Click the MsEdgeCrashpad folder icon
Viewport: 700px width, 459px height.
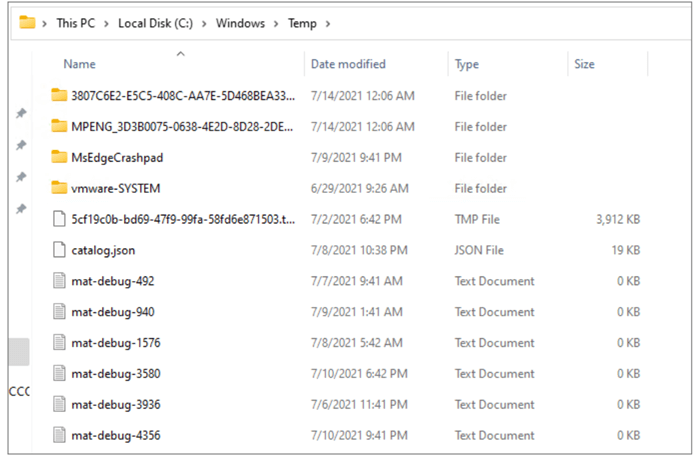pos(59,157)
